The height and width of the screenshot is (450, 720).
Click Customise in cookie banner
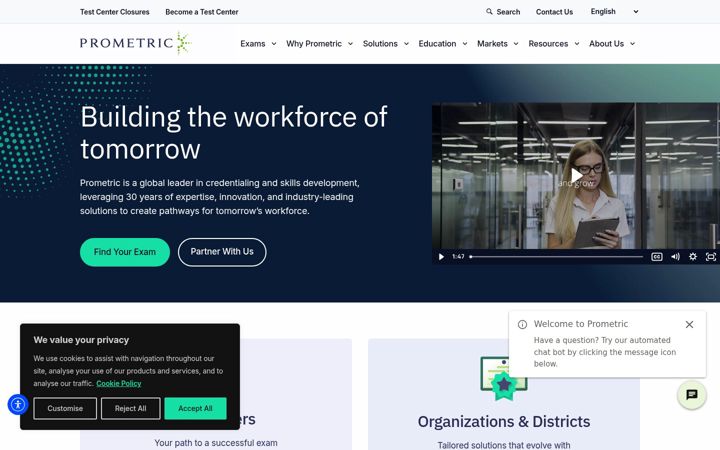[65, 408]
